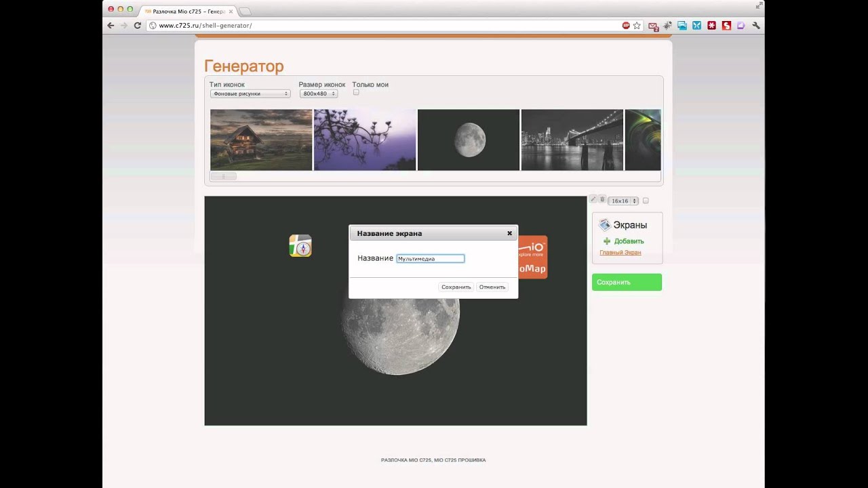This screenshot has height=488, width=868.
Task: Click the blue screenshot extension icon
Action: [682, 25]
